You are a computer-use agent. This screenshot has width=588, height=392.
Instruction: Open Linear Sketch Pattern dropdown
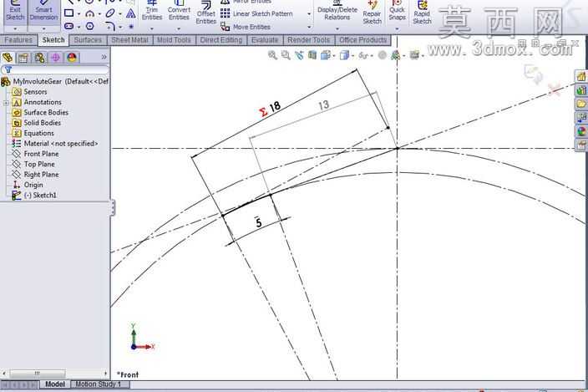309,14
